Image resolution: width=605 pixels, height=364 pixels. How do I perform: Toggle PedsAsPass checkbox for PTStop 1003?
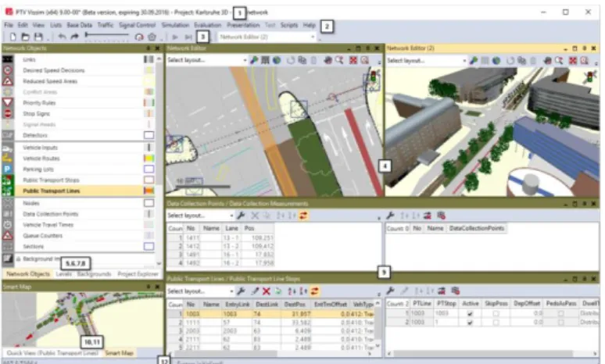pyautogui.click(x=561, y=313)
